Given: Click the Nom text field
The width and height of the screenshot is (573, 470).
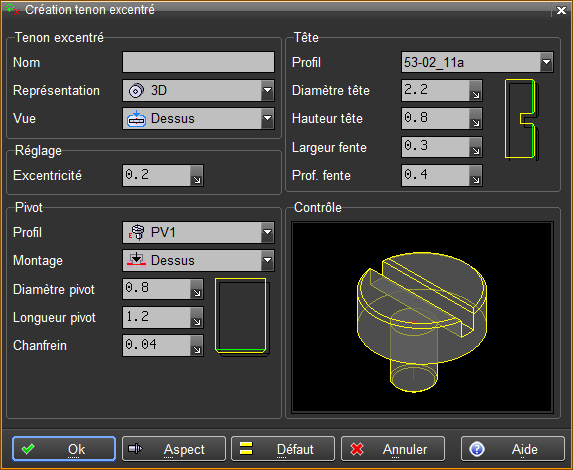Looking at the screenshot, I should pos(198,62).
